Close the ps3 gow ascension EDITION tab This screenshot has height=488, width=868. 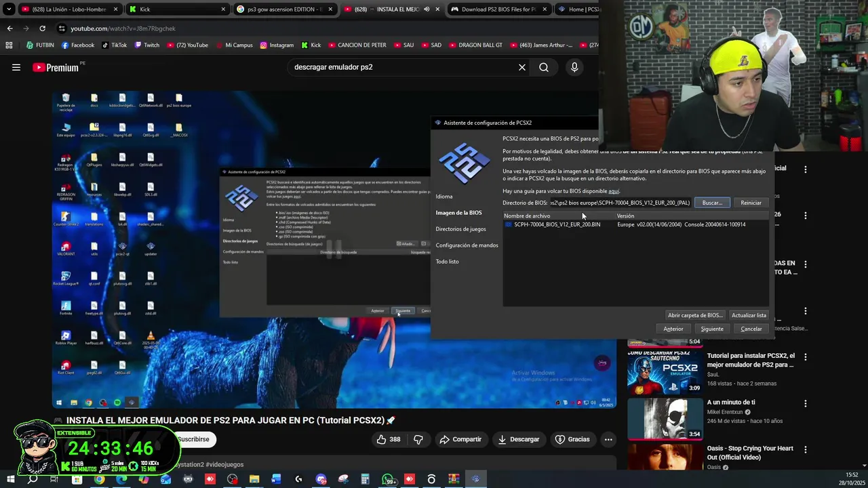(330, 9)
